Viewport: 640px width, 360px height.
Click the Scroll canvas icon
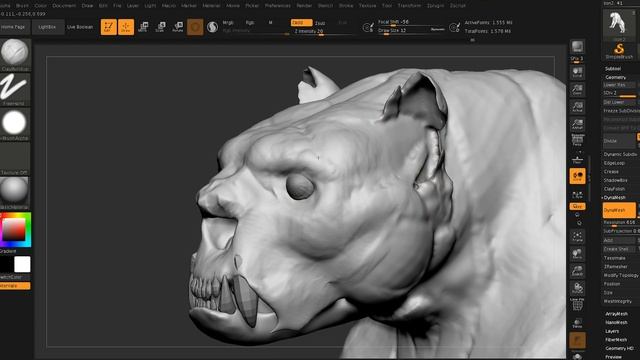577,73
